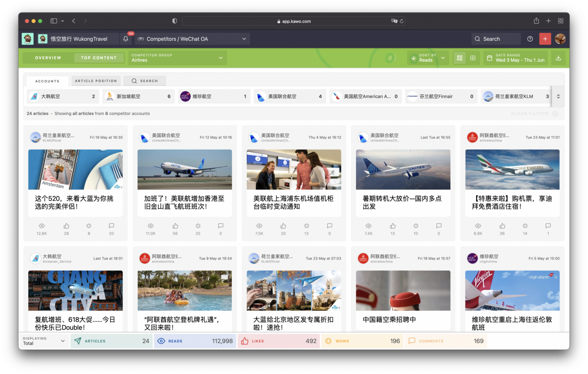
Task: Select the 美国联合航空 account filter chip
Action: 290,96
